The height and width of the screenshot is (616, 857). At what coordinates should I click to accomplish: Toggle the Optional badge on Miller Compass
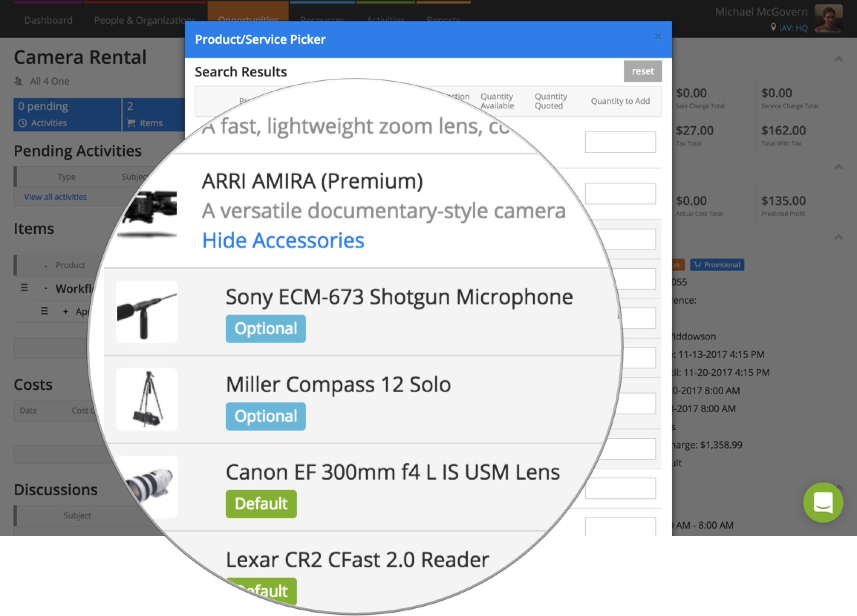click(x=265, y=414)
